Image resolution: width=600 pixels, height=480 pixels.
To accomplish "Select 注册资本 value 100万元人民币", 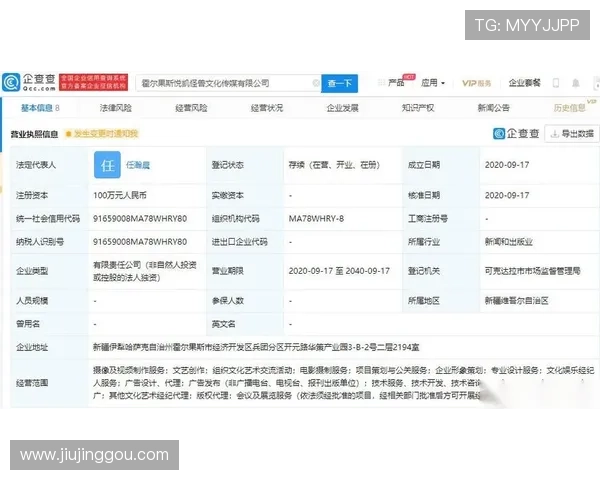I will pyautogui.click(x=120, y=195).
